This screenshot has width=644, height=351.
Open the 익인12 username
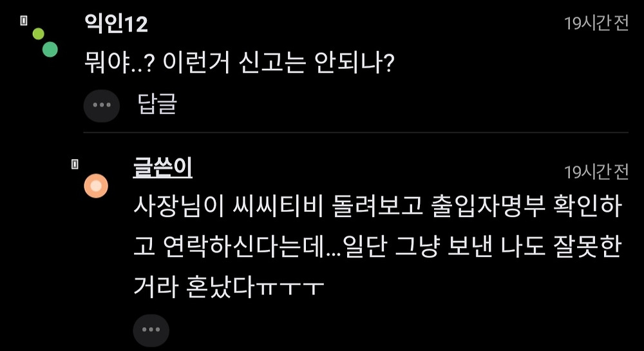(x=116, y=24)
